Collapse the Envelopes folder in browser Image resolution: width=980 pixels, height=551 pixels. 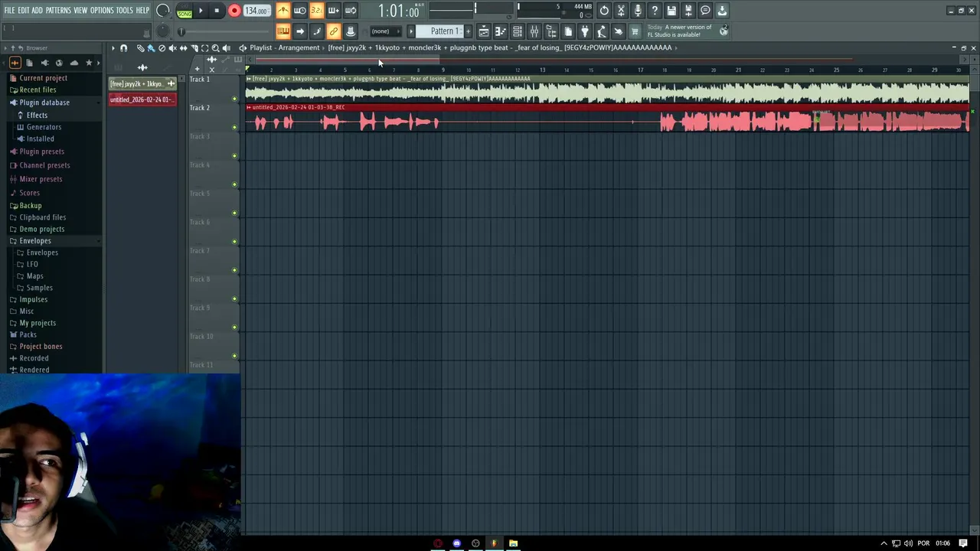35,241
